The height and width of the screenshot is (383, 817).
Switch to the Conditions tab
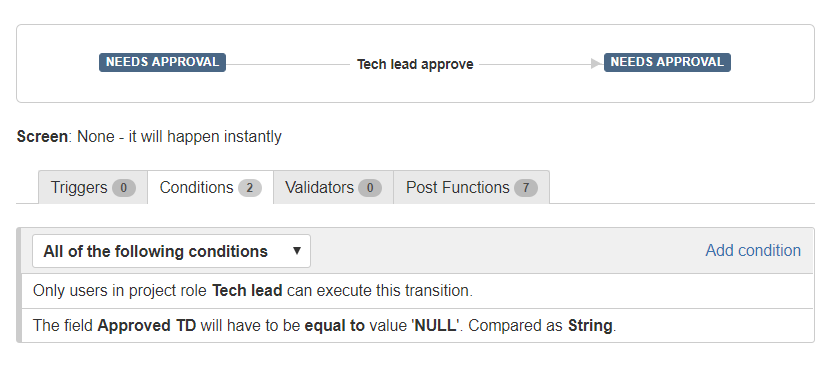[x=211, y=187]
